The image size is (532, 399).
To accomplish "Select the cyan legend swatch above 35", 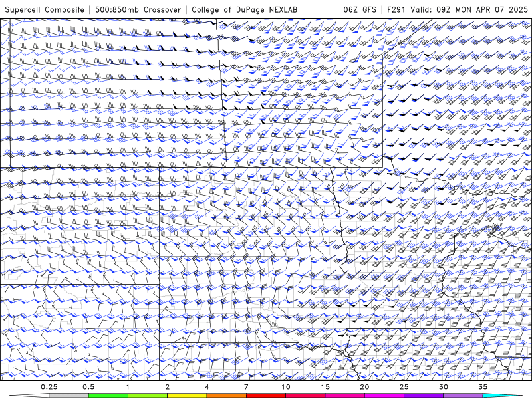I will click(x=502, y=396).
